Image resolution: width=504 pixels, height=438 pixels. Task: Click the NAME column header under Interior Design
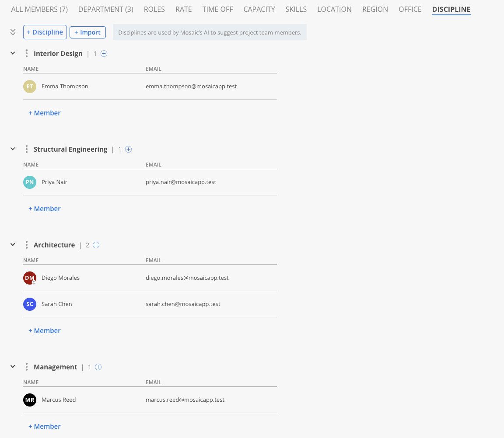click(31, 69)
